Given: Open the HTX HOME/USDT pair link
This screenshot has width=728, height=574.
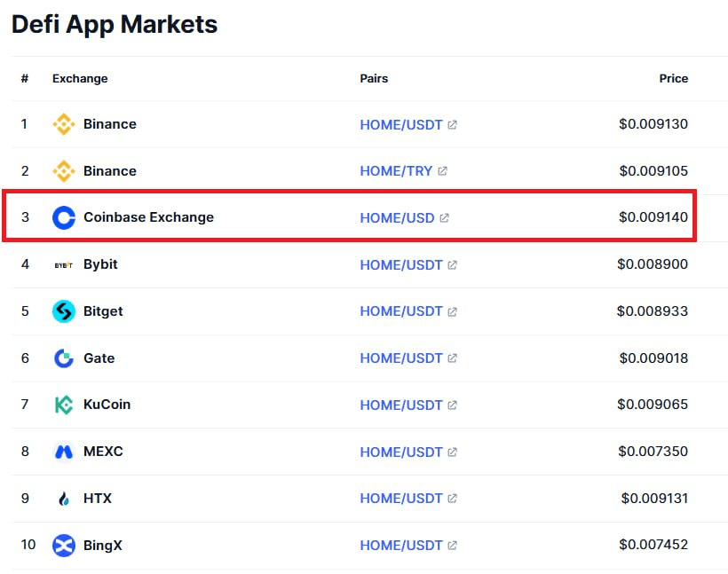Looking at the screenshot, I should coord(401,499).
